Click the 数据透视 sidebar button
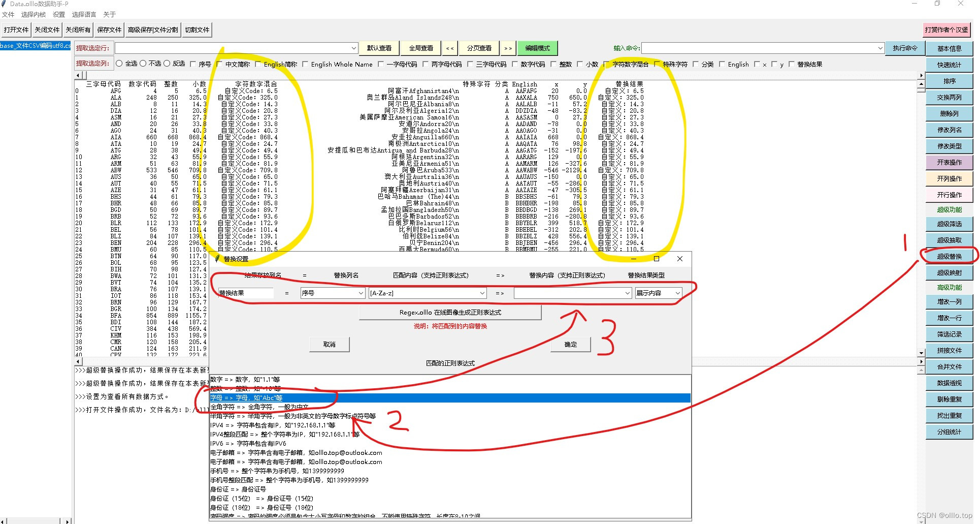The image size is (980, 524). [949, 383]
